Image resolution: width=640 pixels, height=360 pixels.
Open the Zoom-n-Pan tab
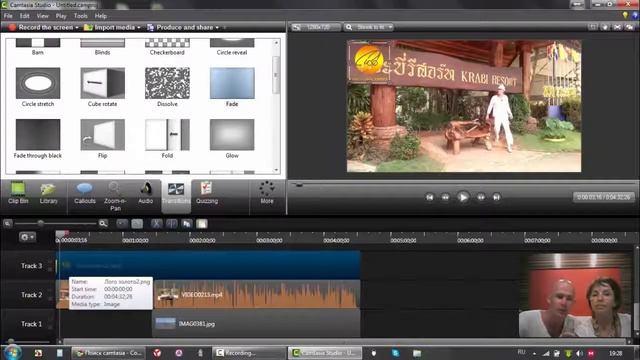click(115, 196)
